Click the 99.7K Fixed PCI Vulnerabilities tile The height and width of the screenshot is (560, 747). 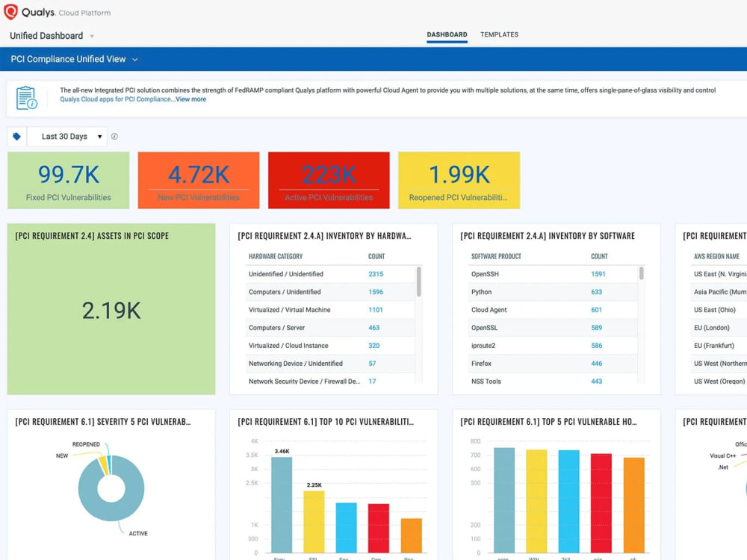tap(69, 181)
